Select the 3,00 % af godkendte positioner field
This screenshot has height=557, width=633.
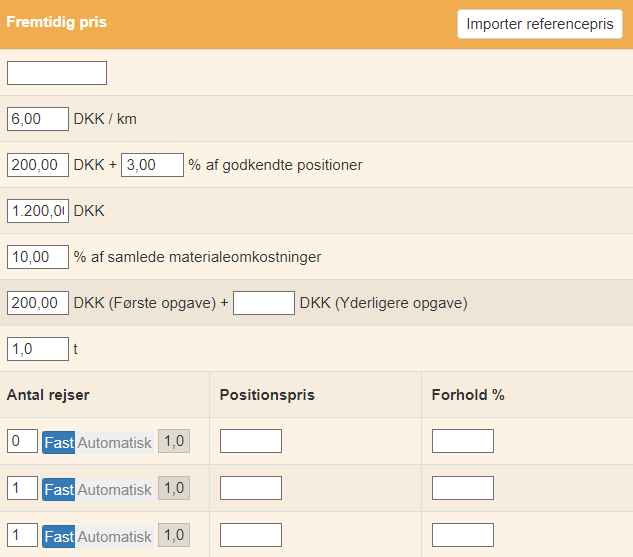(152, 165)
